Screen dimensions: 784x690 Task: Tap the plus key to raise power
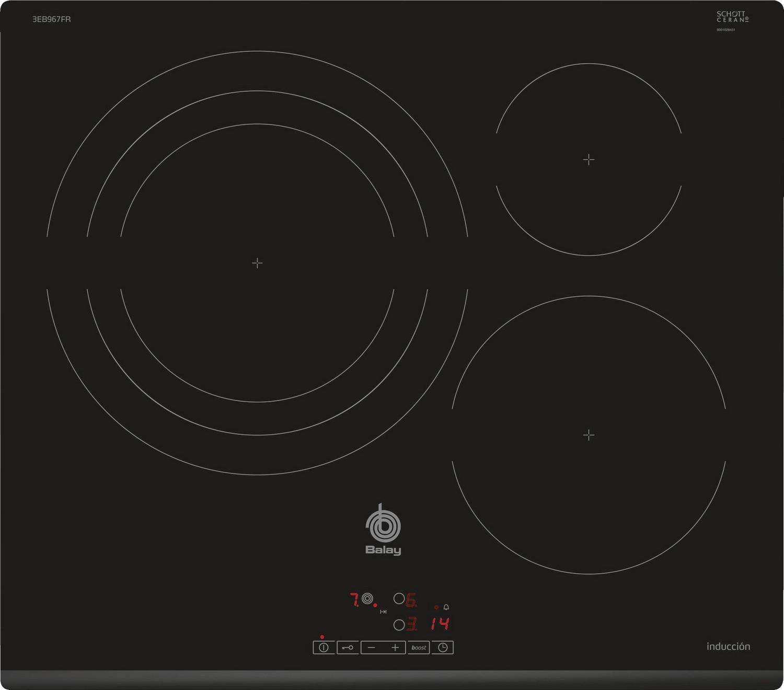[395, 648]
